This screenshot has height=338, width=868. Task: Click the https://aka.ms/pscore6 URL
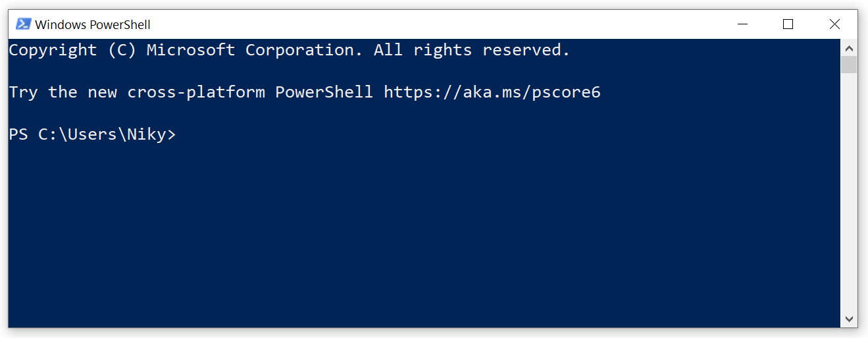click(x=492, y=92)
